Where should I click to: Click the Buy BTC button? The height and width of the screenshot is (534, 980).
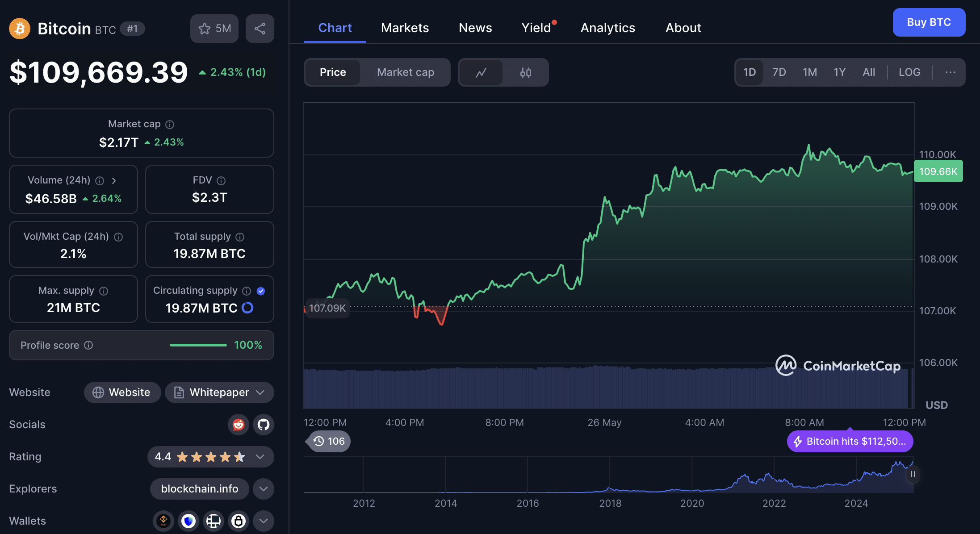point(929,22)
